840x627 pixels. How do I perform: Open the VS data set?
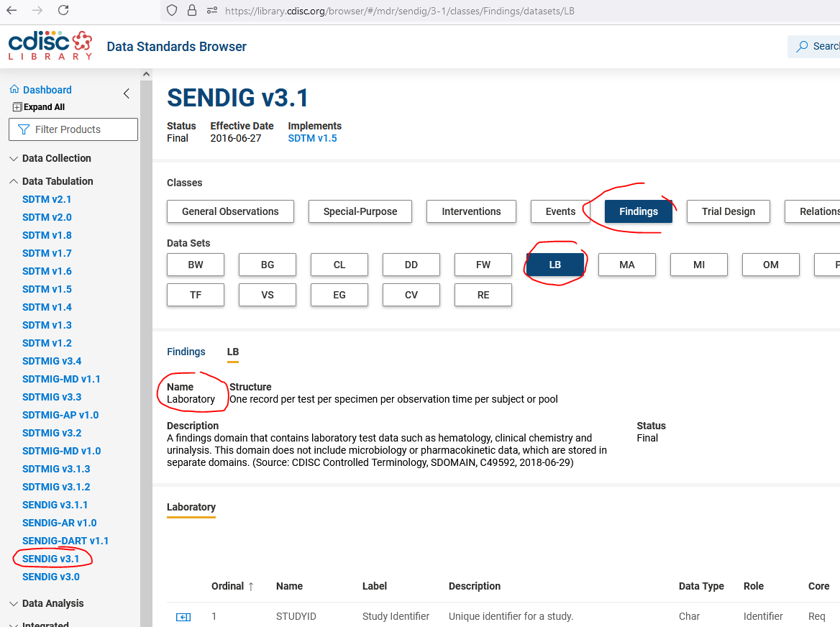tap(268, 295)
